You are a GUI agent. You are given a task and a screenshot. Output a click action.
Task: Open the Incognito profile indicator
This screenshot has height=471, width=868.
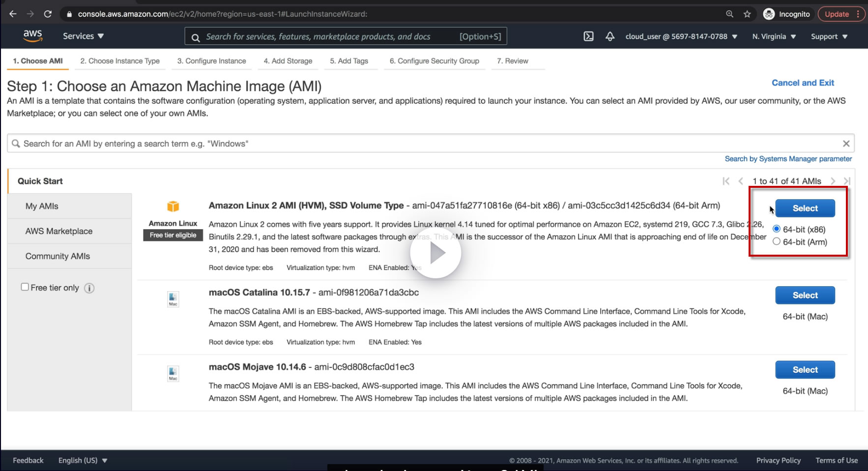click(786, 14)
